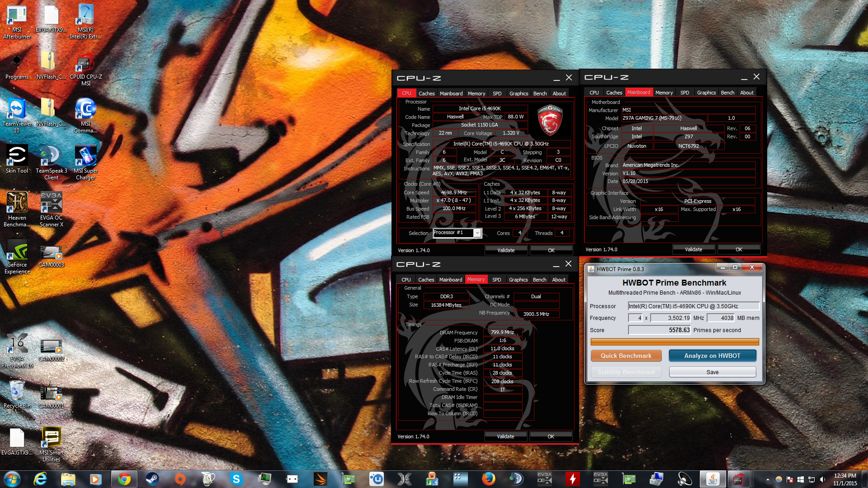Launch MSI Super Charger desktop icon

(85, 163)
